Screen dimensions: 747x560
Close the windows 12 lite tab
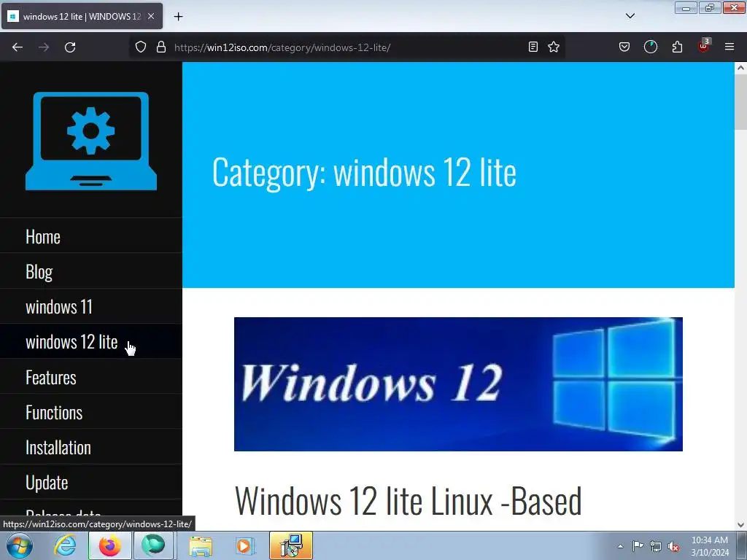tap(151, 16)
